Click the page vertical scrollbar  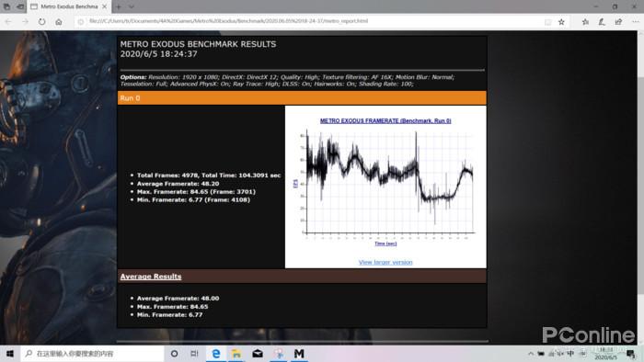coord(640,185)
